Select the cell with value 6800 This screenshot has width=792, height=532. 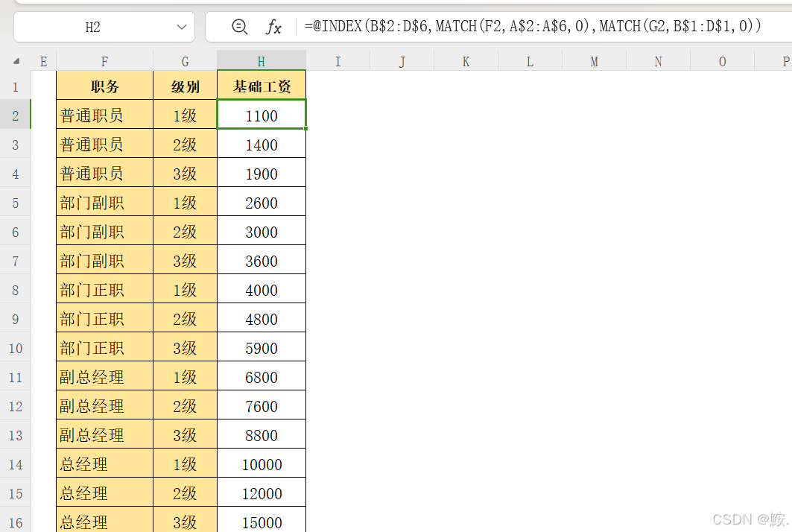coord(262,376)
